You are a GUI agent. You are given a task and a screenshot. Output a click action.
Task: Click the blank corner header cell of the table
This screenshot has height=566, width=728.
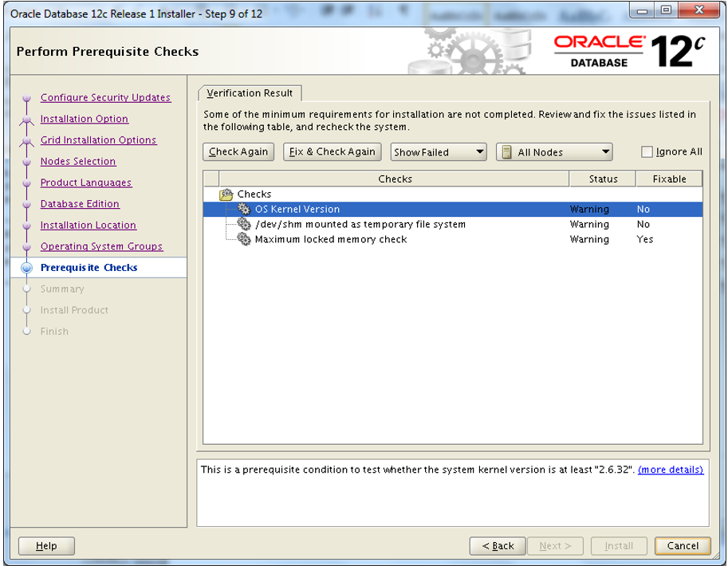(211, 179)
